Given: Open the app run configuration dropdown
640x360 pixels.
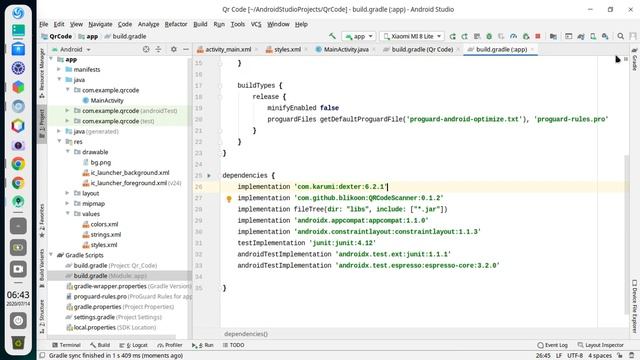Looking at the screenshot, I should (x=358, y=36).
